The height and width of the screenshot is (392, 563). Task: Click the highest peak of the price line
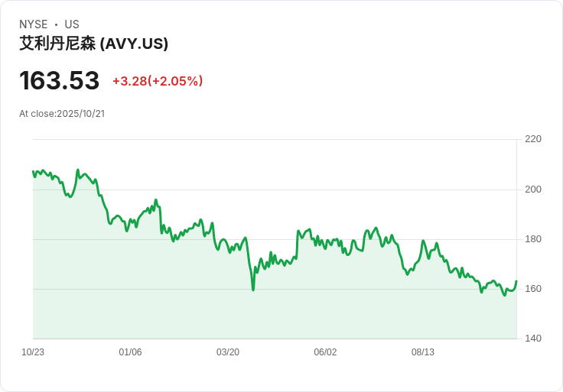point(78,170)
